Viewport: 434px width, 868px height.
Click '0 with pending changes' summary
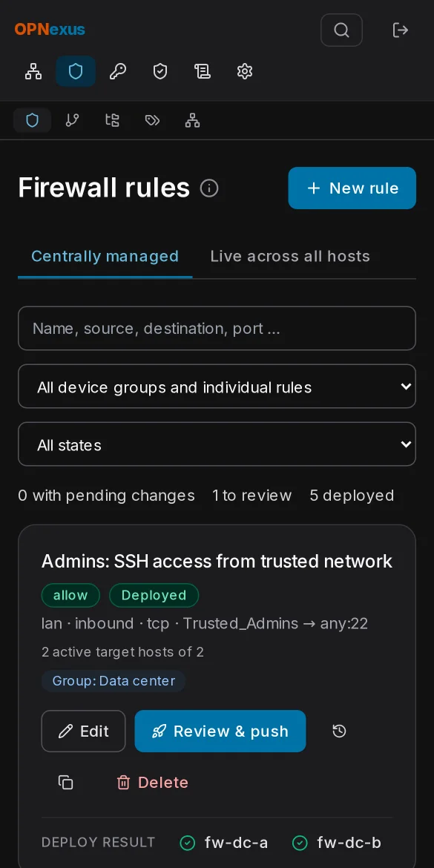[106, 496]
